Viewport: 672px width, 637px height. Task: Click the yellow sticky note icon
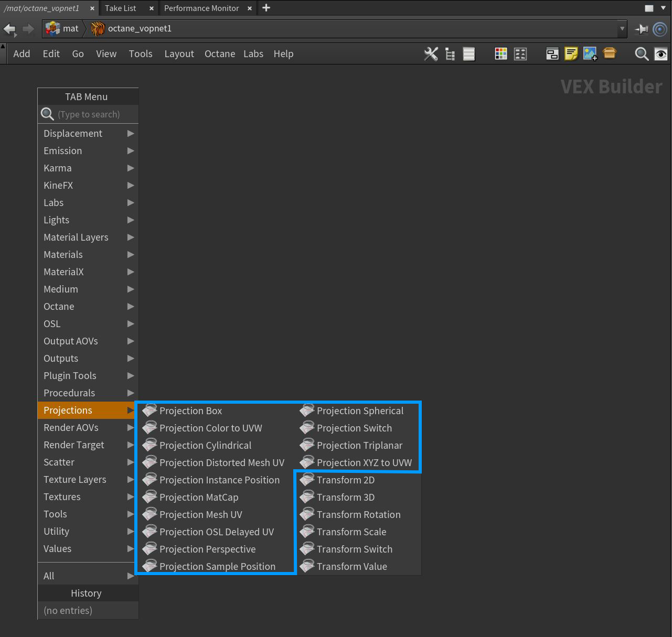point(571,54)
